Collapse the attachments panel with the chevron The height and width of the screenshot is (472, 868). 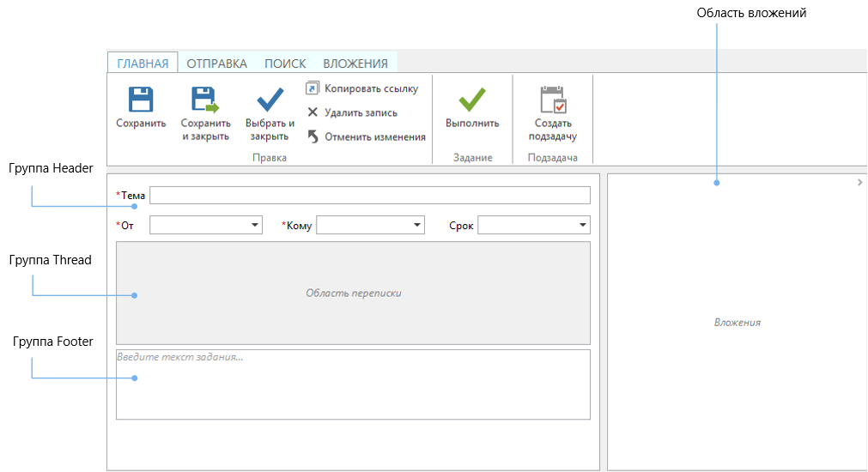coord(860,182)
